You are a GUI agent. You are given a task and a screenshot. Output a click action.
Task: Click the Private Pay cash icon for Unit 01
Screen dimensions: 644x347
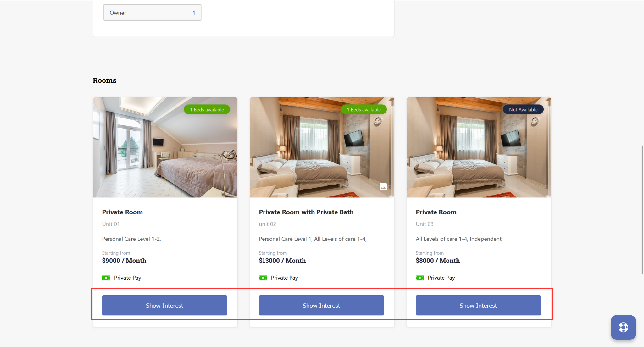point(106,278)
